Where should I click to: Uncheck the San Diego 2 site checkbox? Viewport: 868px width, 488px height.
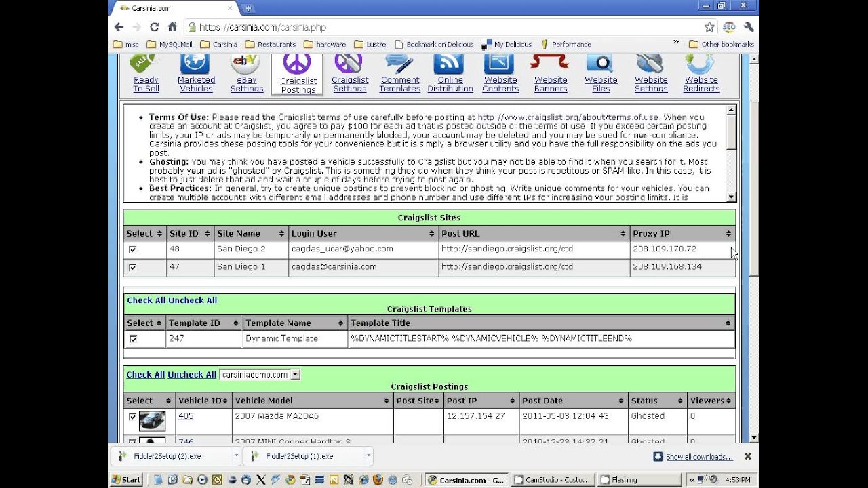132,249
